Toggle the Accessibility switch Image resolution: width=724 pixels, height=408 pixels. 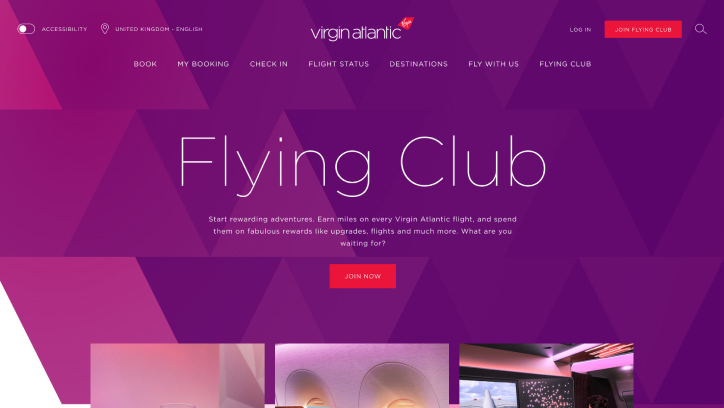(x=26, y=29)
